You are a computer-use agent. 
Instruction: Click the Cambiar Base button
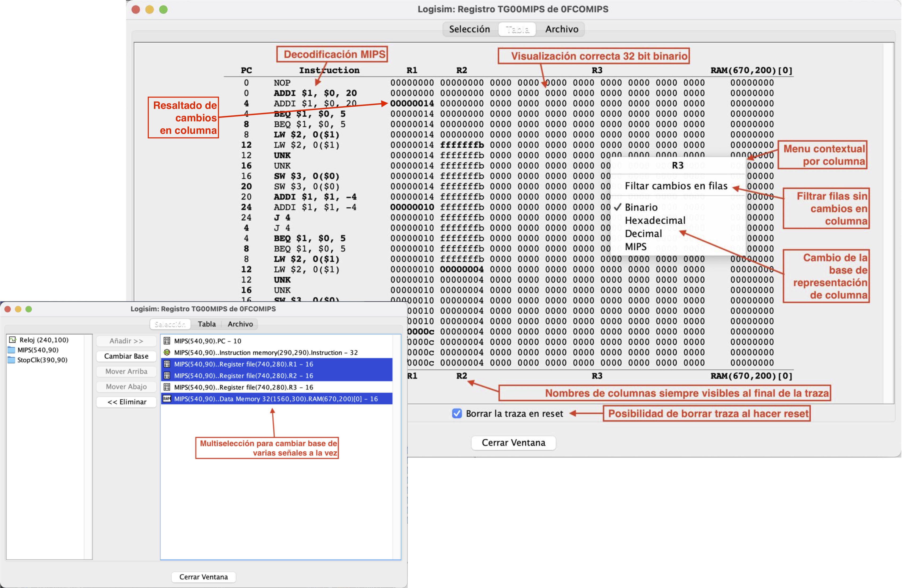point(126,356)
